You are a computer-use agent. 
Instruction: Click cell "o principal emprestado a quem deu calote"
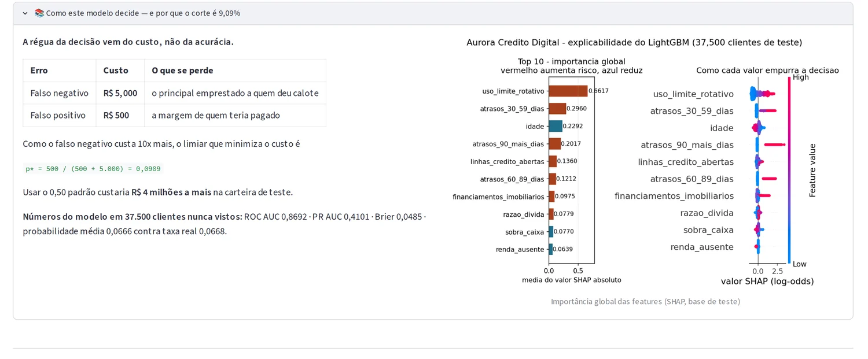tap(235, 93)
